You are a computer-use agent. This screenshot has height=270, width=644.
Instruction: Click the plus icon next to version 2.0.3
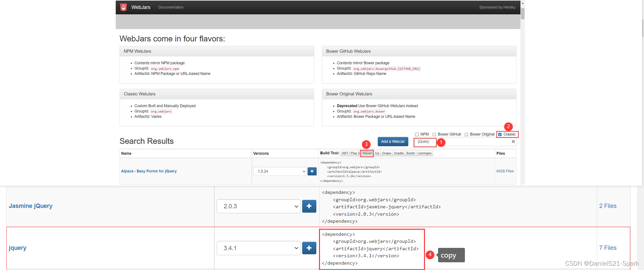click(x=309, y=206)
